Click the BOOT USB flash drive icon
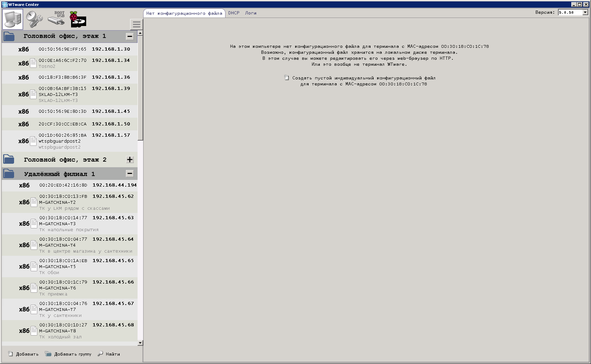 56,19
